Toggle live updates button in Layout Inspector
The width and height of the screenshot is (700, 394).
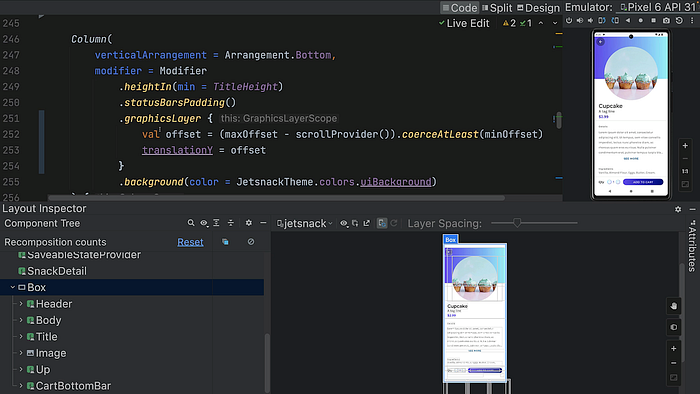click(x=382, y=223)
